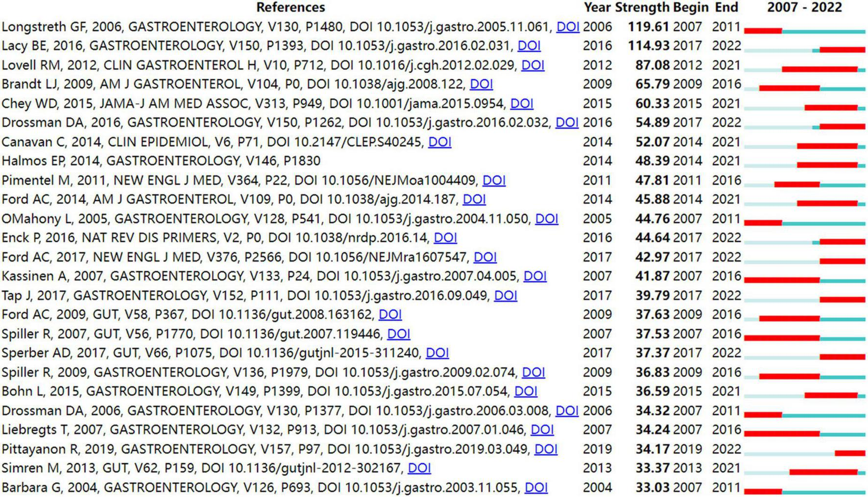Open the Pimentel M 2011 DOI link
Viewport: 868px width, 497px height.
[x=494, y=180]
